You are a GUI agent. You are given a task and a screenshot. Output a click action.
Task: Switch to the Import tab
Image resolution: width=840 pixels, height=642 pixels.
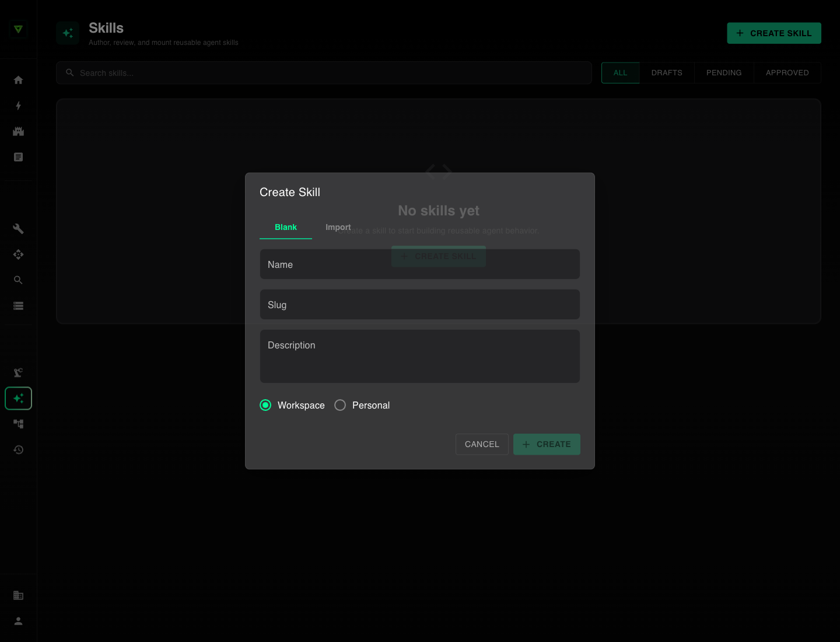pyautogui.click(x=338, y=227)
